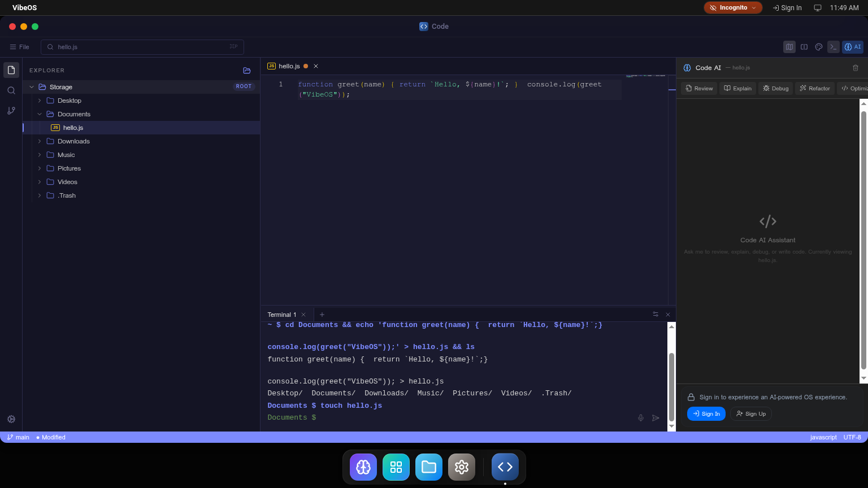Open the apps grid in dock

point(396,467)
